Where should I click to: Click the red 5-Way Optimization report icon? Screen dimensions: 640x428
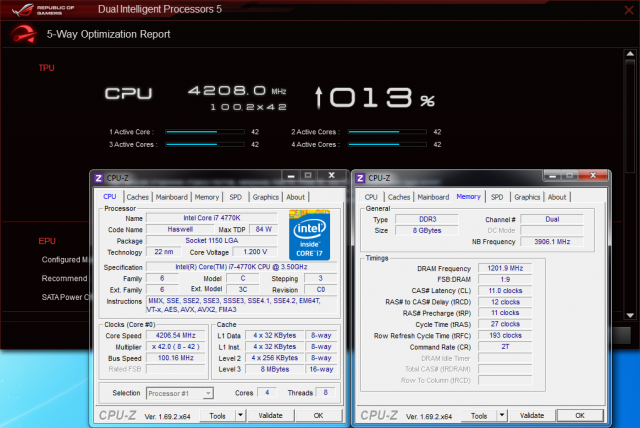(x=24, y=34)
